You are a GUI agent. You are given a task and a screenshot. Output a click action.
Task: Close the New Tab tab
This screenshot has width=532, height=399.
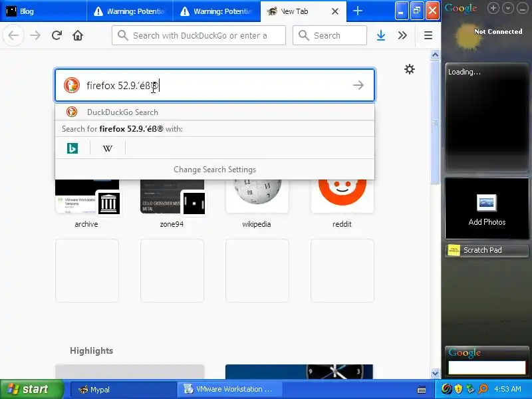point(335,11)
